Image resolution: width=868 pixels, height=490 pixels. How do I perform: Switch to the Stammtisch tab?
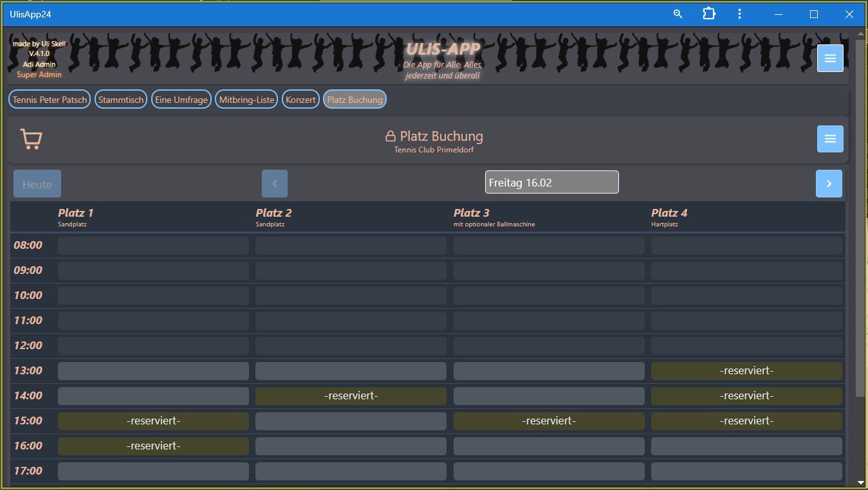(x=121, y=100)
